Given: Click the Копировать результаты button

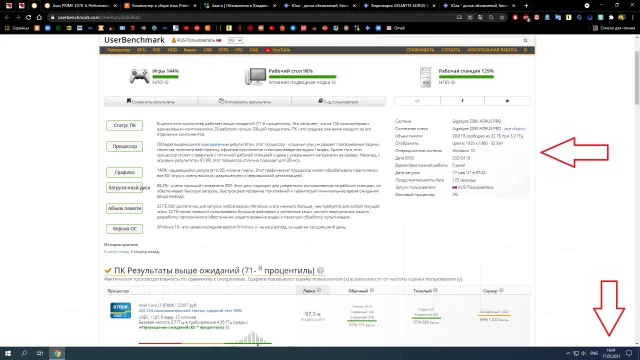Looking at the screenshot, I should tap(244, 101).
